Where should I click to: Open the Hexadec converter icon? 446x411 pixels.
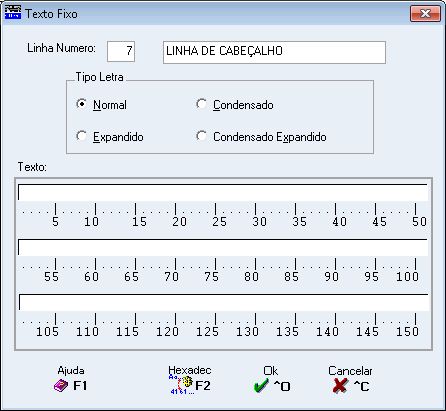181,385
